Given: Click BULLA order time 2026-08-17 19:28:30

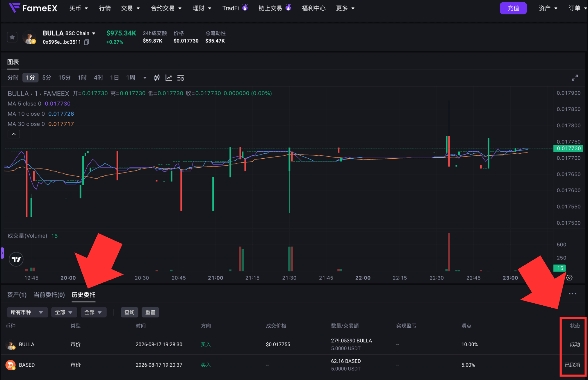Looking at the screenshot, I should coord(159,344).
